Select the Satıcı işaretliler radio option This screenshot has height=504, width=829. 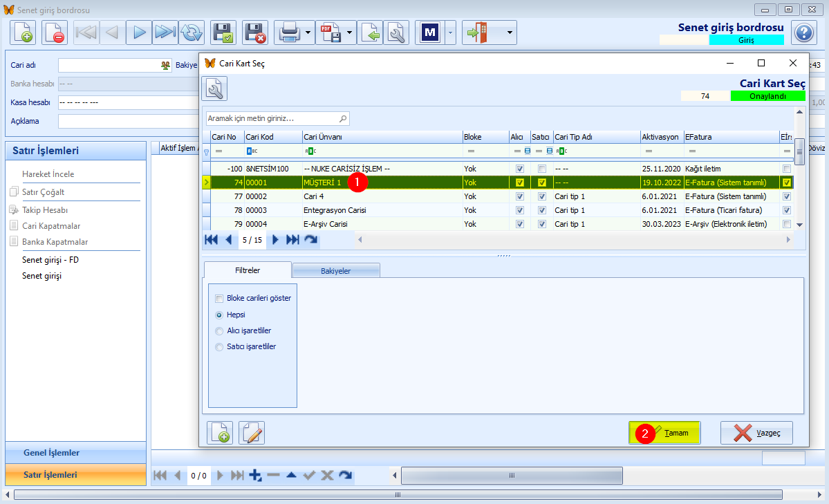[219, 347]
